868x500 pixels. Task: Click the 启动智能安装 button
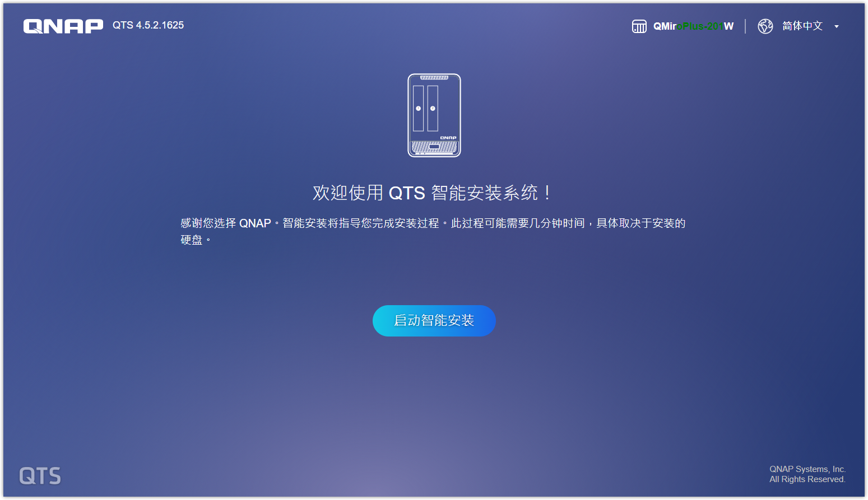pyautogui.click(x=434, y=321)
